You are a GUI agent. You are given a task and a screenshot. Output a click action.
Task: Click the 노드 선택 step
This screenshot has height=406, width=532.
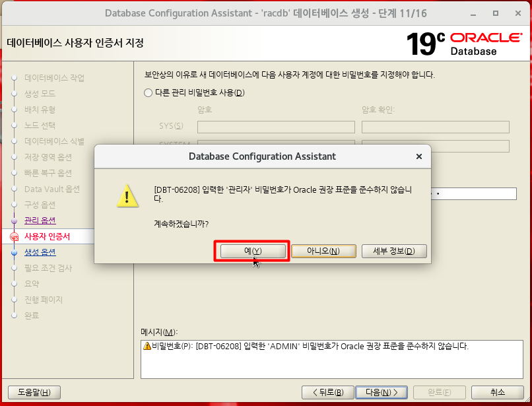coord(40,125)
